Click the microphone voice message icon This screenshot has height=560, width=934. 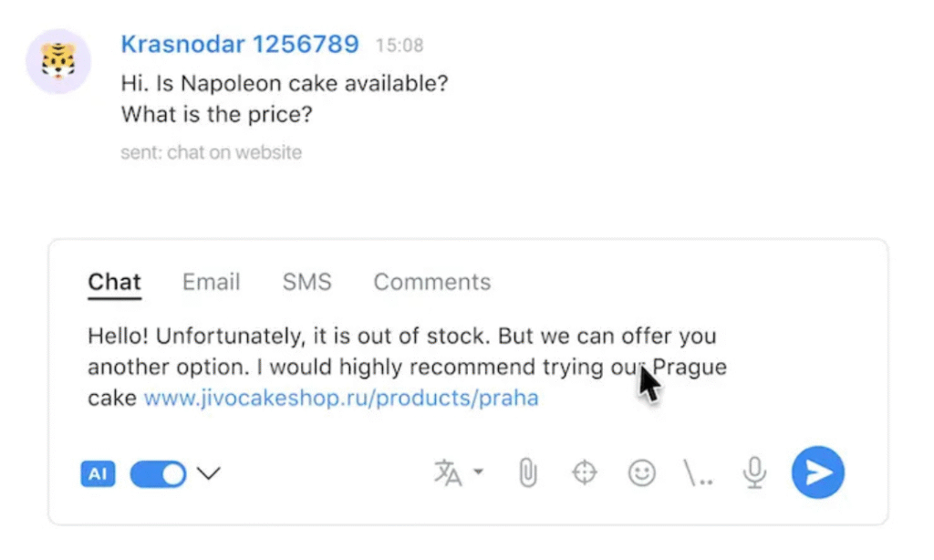(754, 472)
